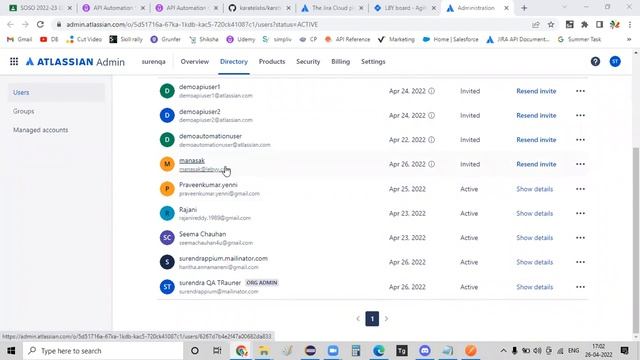This screenshot has height=360, width=640.
Task: Switch to the Security tab
Action: pyautogui.click(x=308, y=62)
